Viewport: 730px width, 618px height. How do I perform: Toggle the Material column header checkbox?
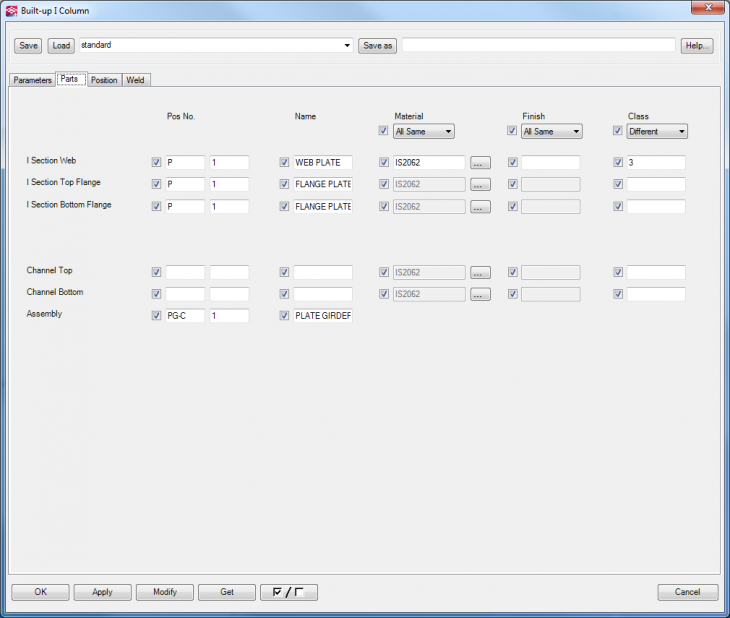pos(384,131)
